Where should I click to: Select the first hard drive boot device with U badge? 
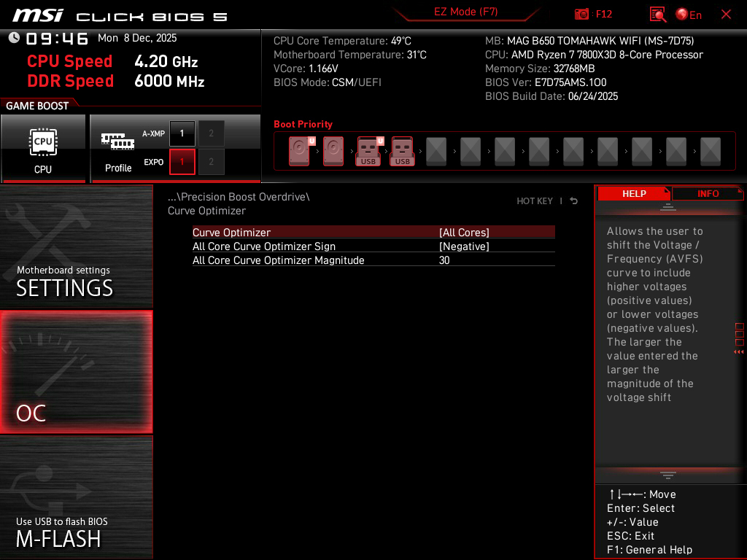tap(301, 151)
